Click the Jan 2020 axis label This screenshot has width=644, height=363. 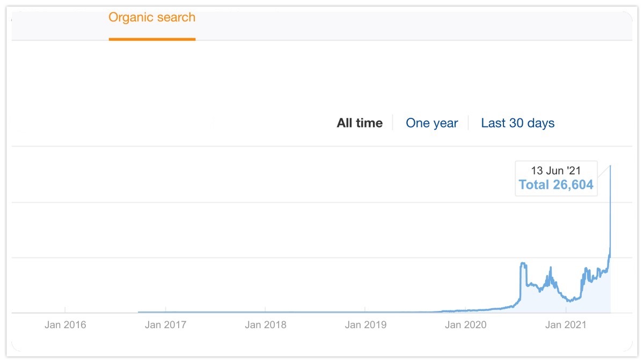pos(466,325)
